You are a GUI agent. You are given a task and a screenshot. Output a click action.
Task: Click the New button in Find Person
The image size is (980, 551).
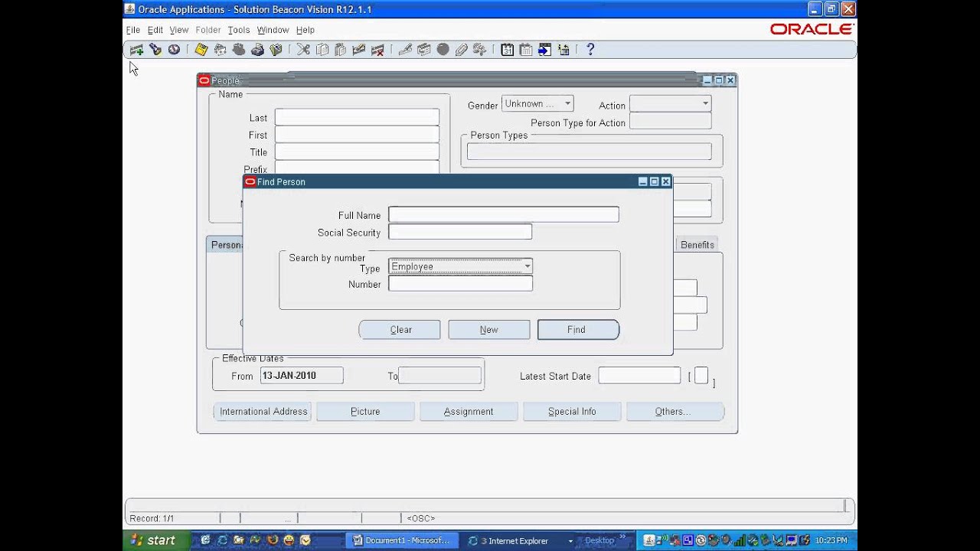pos(489,330)
